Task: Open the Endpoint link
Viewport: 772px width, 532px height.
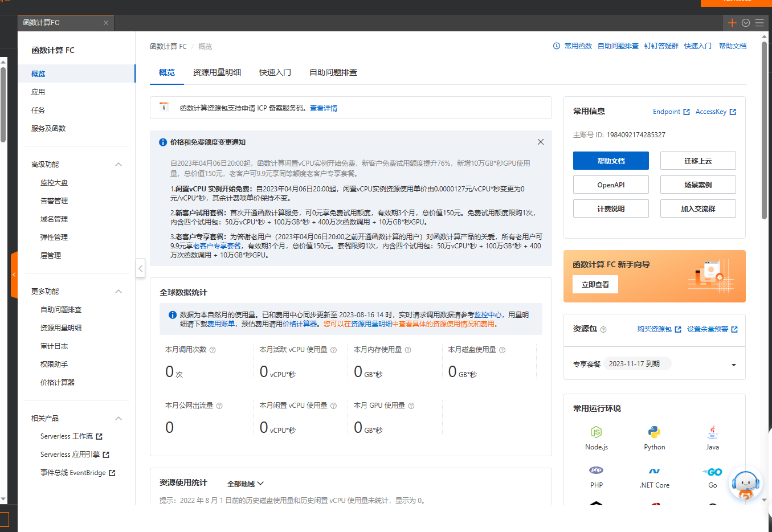Action: (x=671, y=112)
